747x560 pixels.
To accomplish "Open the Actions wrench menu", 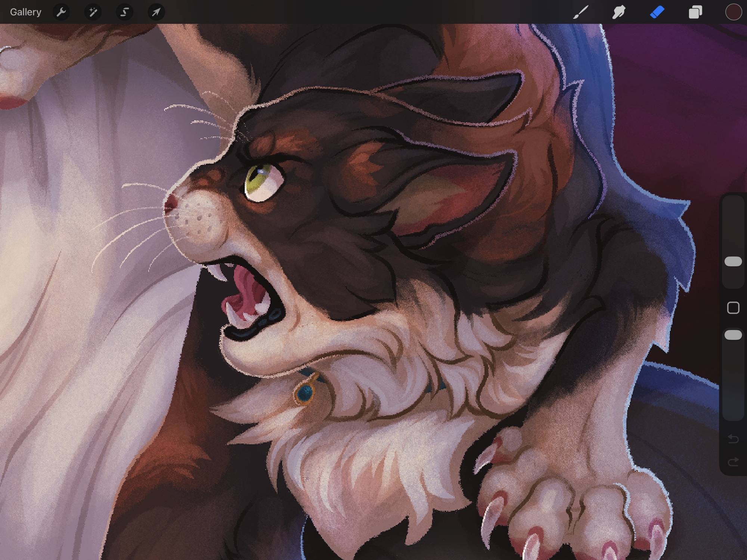I will [x=61, y=12].
